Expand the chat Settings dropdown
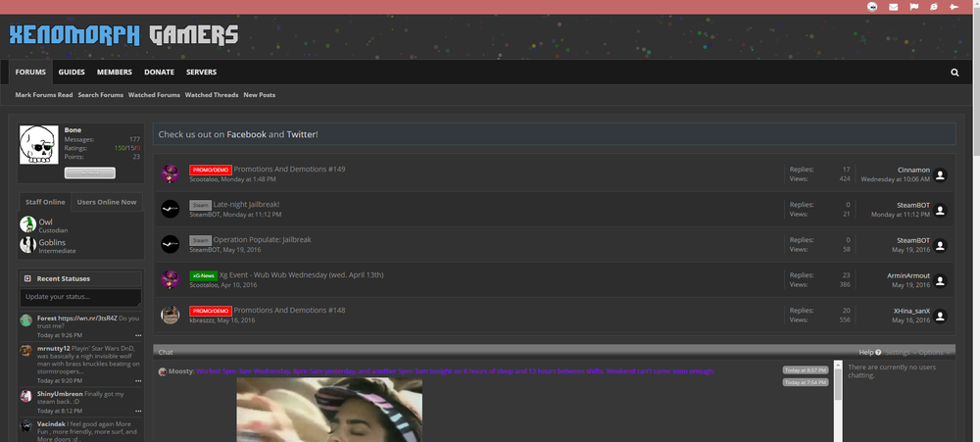The image size is (980, 442). (900, 353)
